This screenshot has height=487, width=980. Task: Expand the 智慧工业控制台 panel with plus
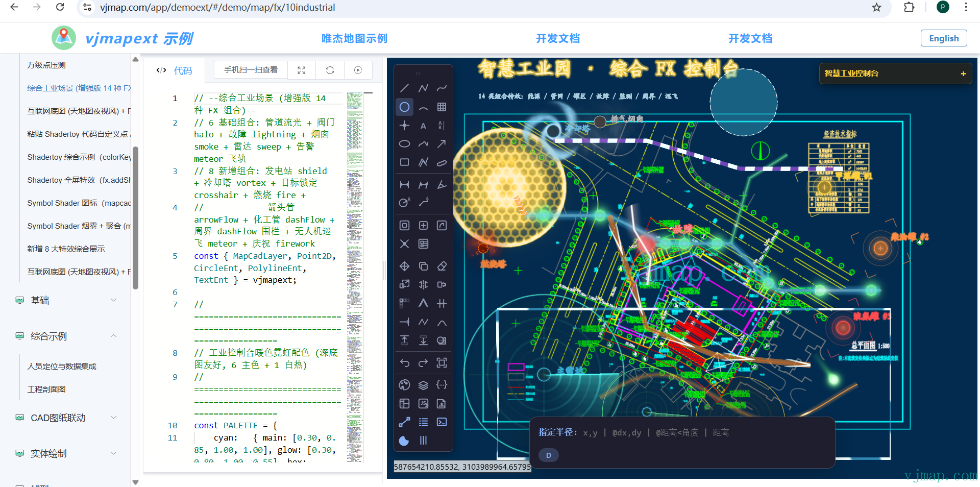(x=963, y=74)
